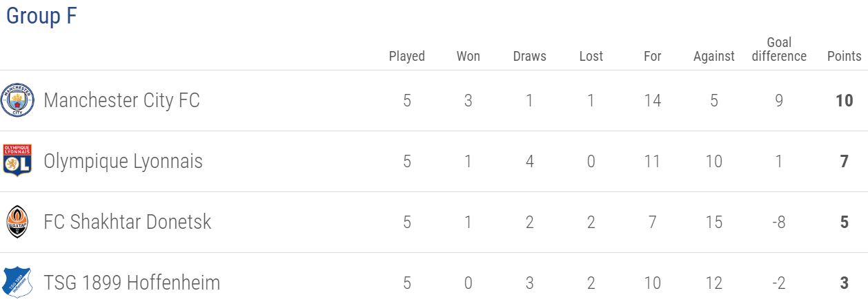The width and height of the screenshot is (868, 302).
Task: Click Hoffenheim's 3 points value
Action: [x=845, y=283]
